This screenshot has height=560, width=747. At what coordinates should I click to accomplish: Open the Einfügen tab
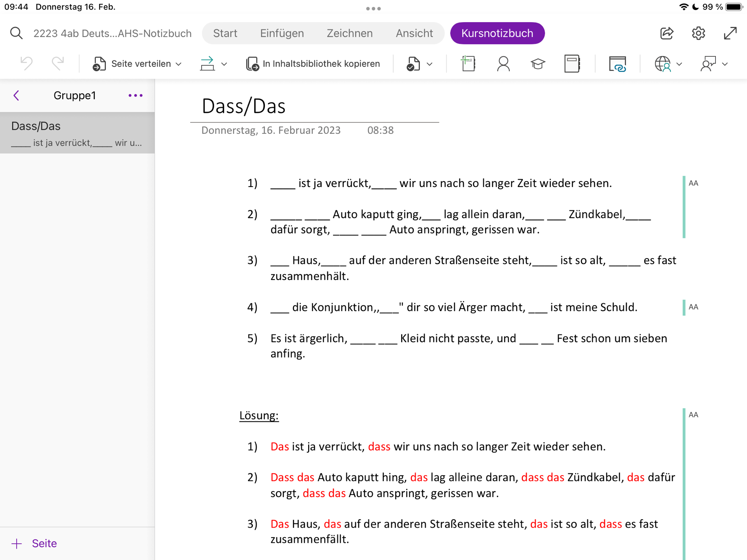282,33
